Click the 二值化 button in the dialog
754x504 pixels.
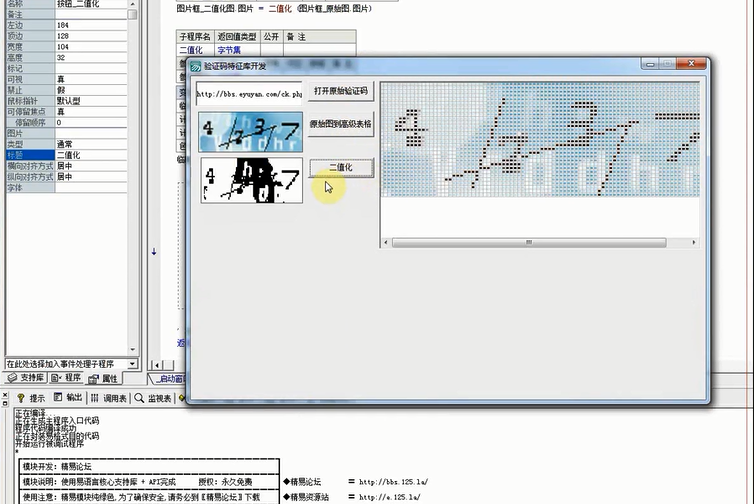[341, 167]
